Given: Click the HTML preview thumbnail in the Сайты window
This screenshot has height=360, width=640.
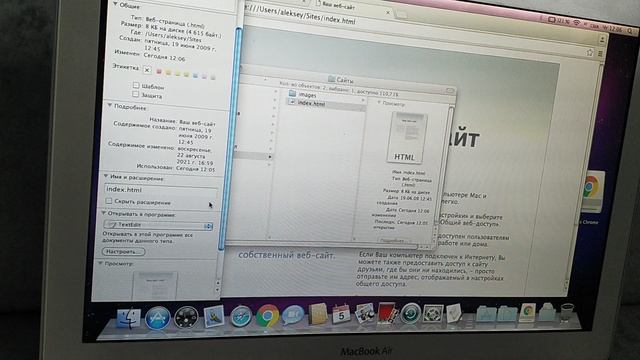Looking at the screenshot, I should [406, 138].
